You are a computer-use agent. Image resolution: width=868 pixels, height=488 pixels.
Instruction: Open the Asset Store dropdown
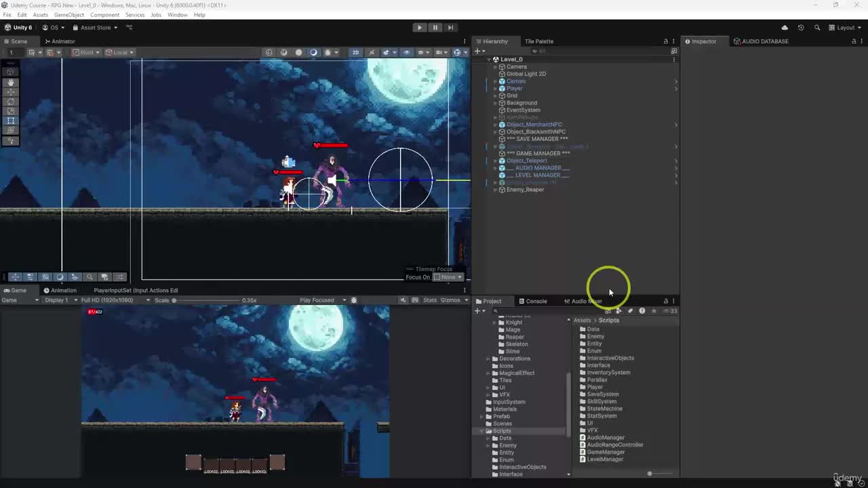point(95,28)
